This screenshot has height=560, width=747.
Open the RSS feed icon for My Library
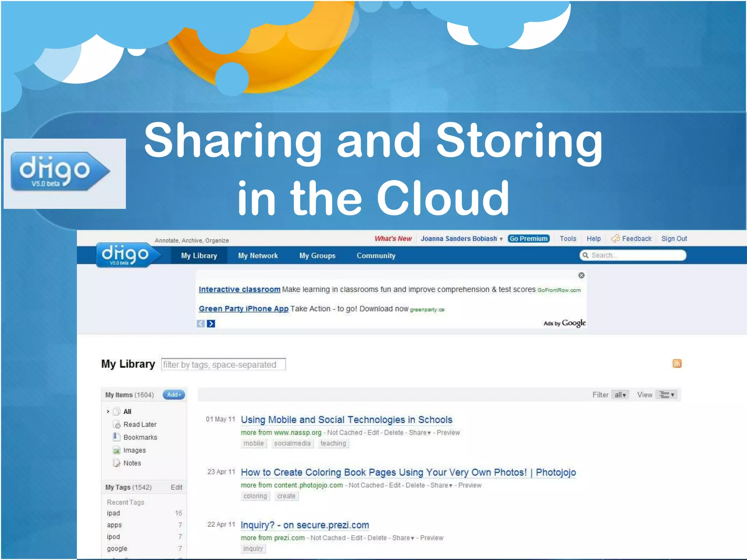677,363
